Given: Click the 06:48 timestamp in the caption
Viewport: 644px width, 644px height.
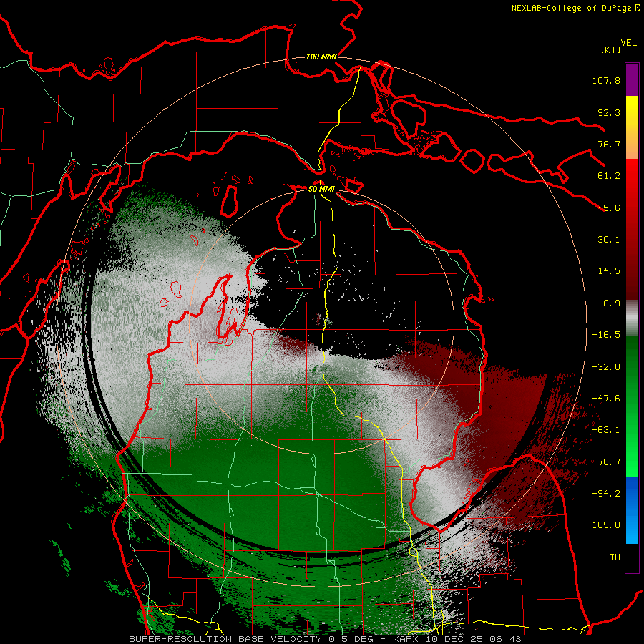Looking at the screenshot, I should point(504,639).
